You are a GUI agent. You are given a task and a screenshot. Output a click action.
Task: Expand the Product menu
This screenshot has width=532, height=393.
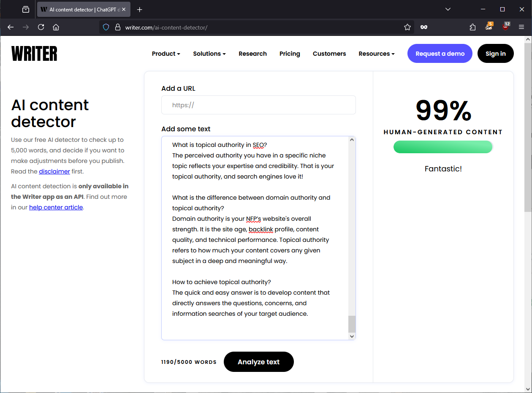point(166,54)
